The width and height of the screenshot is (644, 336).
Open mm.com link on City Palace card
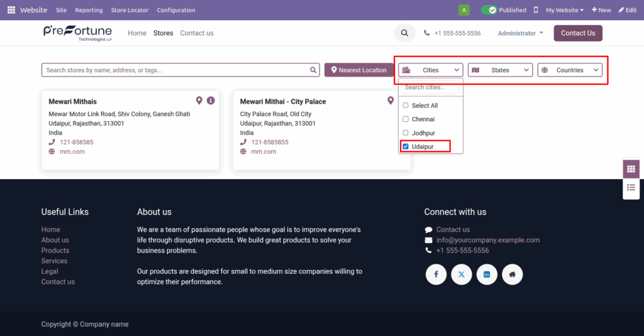pos(264,151)
